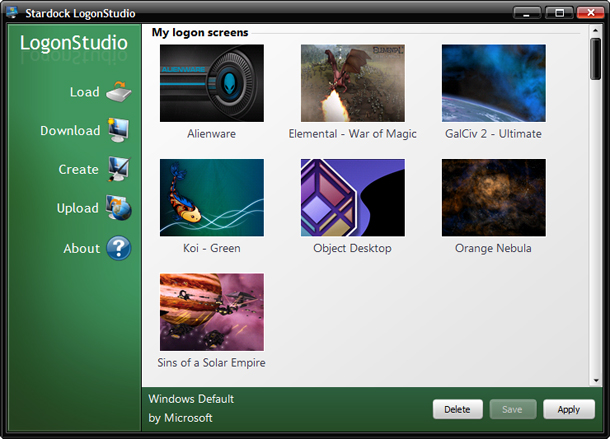Click the scrollbar up arrow

[595, 30]
